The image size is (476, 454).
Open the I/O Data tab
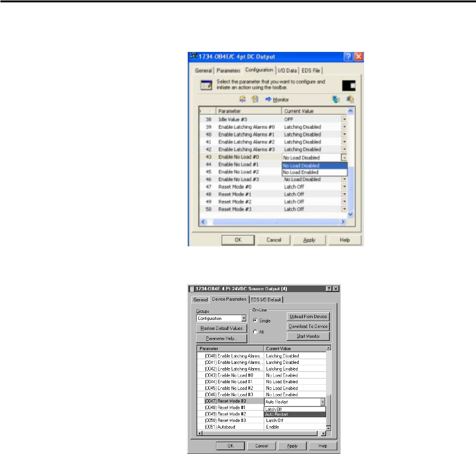pyautogui.click(x=287, y=70)
